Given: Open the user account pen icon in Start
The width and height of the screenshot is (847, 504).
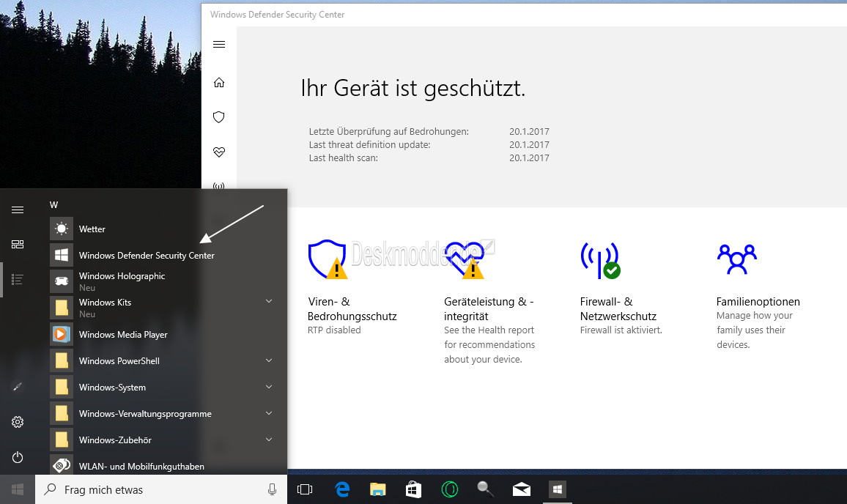Looking at the screenshot, I should 18,387.
